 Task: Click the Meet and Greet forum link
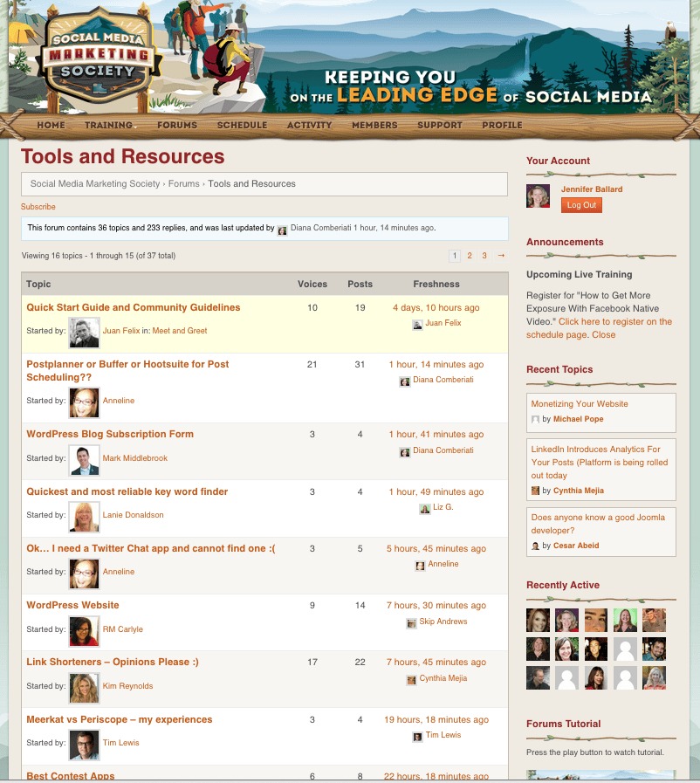pyautogui.click(x=180, y=331)
